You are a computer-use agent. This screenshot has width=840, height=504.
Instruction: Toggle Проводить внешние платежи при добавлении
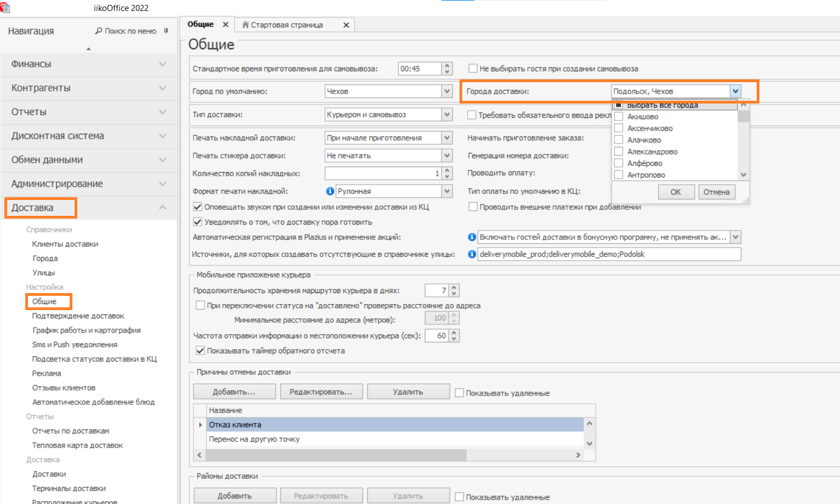click(473, 207)
